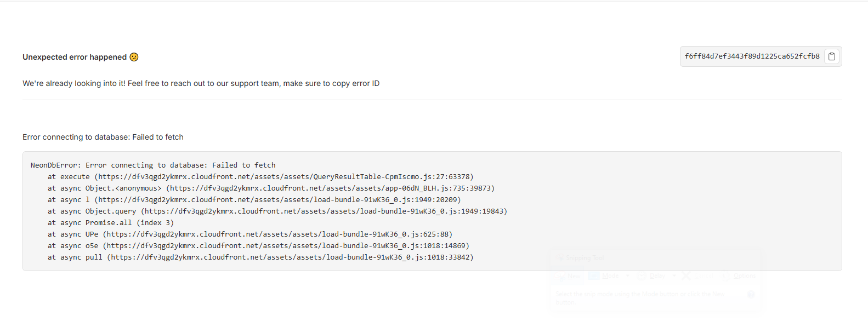Click the "async pull" stack trace line
Viewport: 868px width, 333px height.
(x=260, y=257)
